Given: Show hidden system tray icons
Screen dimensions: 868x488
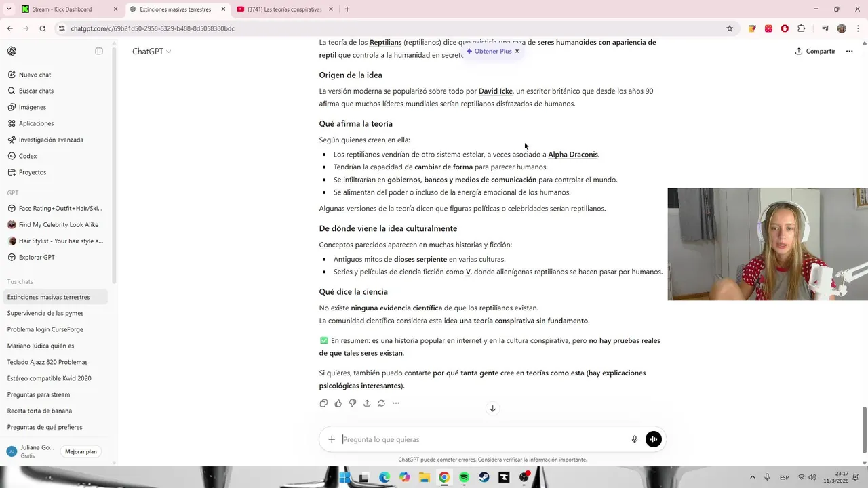Looking at the screenshot, I should [752, 477].
